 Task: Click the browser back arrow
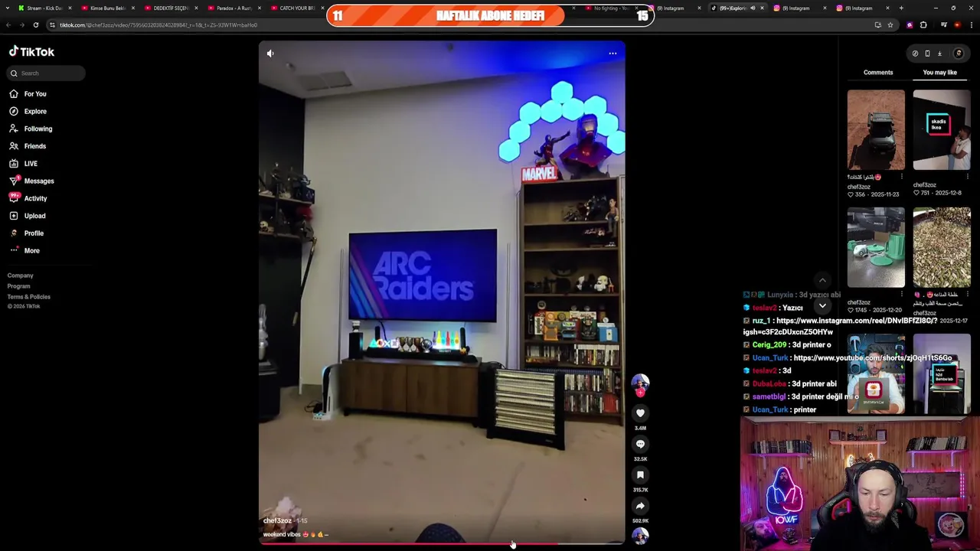[8, 25]
